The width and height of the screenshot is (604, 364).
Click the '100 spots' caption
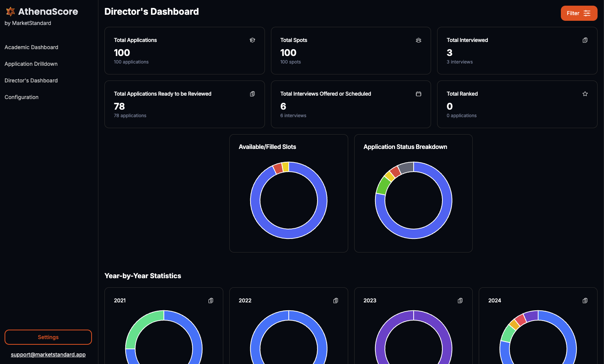290,62
